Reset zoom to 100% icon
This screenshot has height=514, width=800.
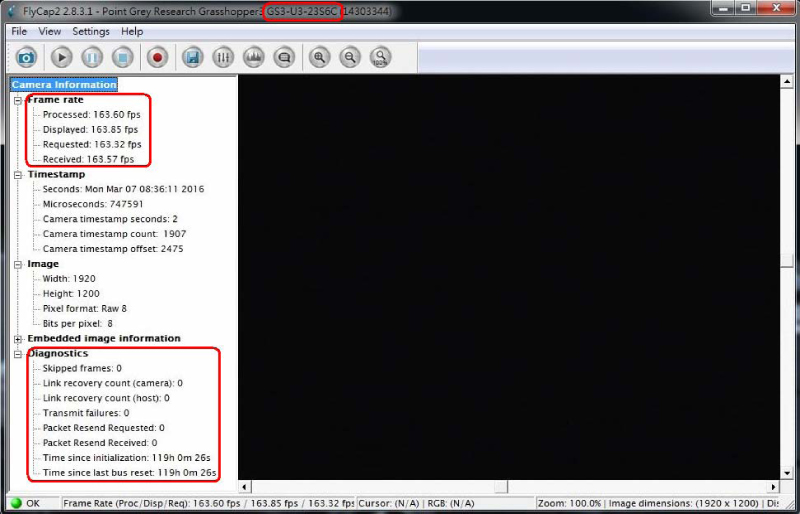[x=380, y=57]
